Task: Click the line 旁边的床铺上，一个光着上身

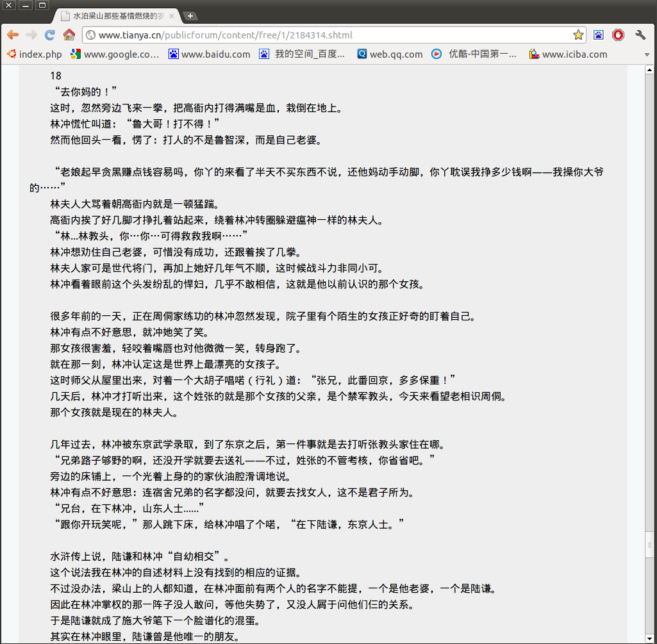Action: (170, 476)
